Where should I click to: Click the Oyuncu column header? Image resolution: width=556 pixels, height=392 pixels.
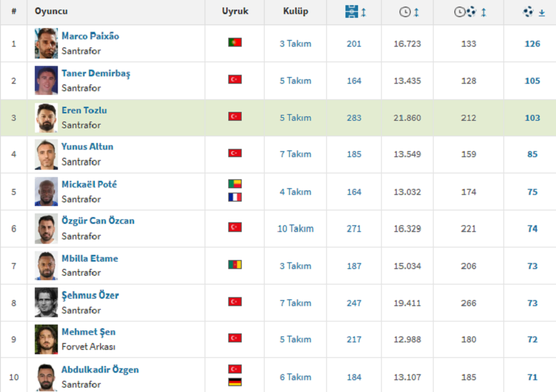[51, 12]
